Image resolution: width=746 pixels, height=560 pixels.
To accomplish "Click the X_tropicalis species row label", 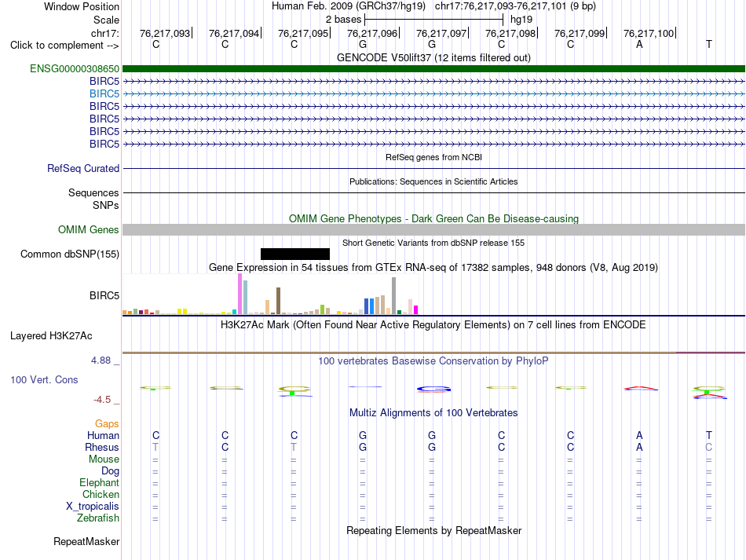I will (x=93, y=507).
